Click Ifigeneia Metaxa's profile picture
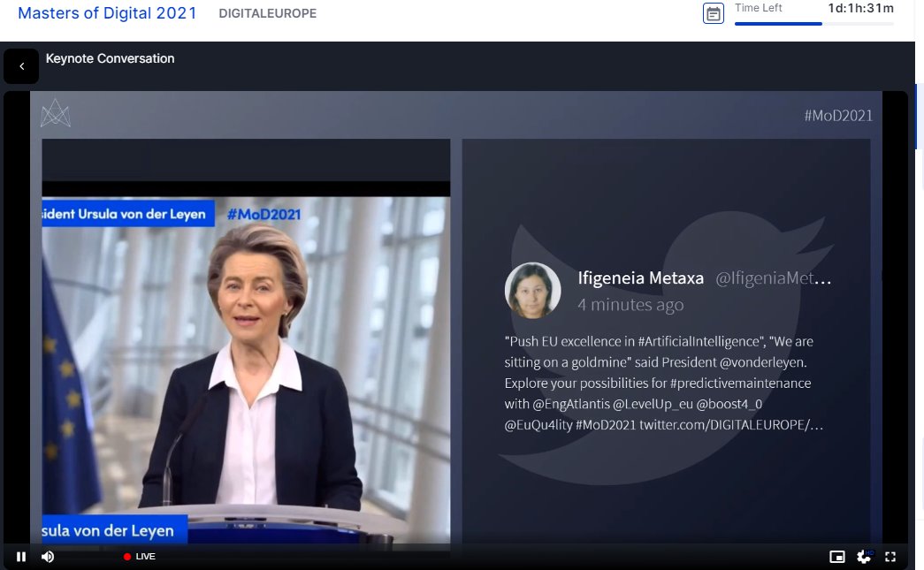Viewport: 924px width, 570px height. coord(532,290)
